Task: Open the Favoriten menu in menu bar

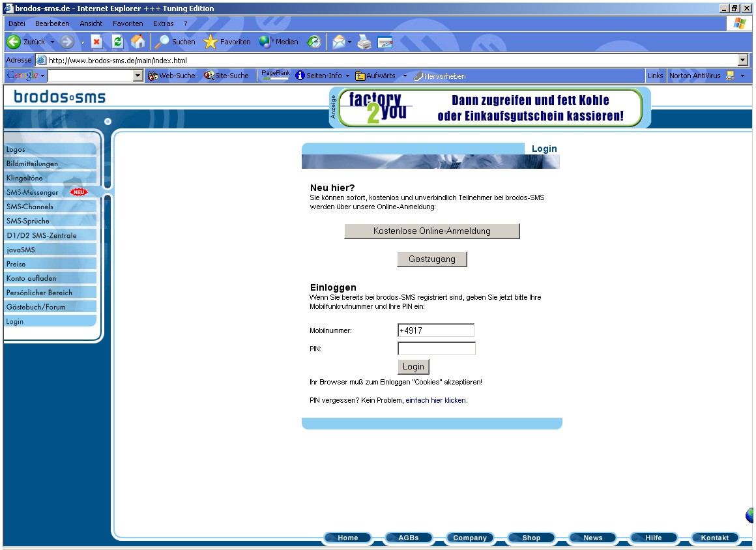Action: point(128,23)
